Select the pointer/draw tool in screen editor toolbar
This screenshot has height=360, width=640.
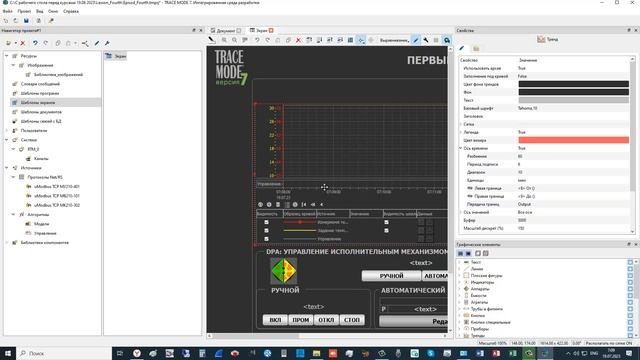click(212, 40)
